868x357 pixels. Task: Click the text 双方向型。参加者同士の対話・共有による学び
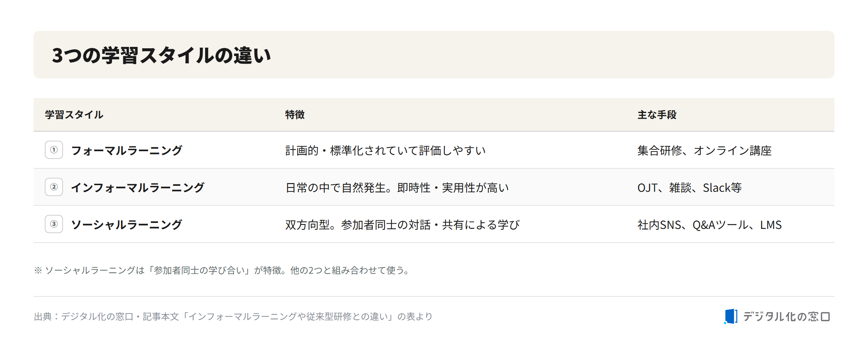[402, 225]
